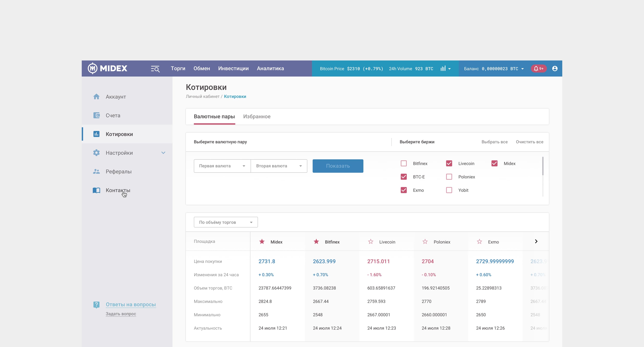Click the people icon next to Рефералы

96,172
